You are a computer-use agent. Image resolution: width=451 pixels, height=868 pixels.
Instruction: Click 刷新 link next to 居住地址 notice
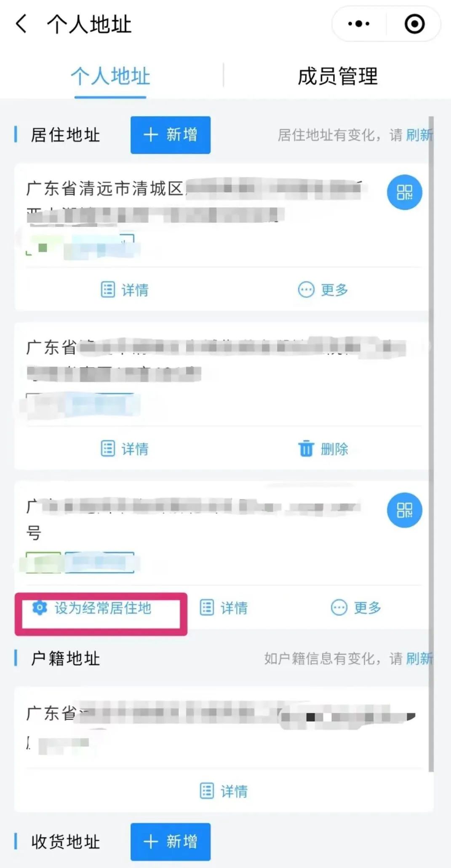420,135
